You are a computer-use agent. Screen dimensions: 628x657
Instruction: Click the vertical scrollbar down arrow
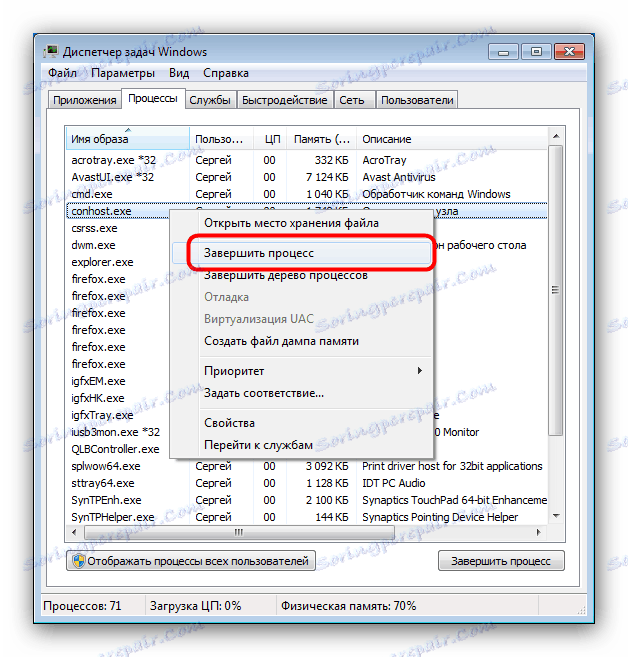556,516
